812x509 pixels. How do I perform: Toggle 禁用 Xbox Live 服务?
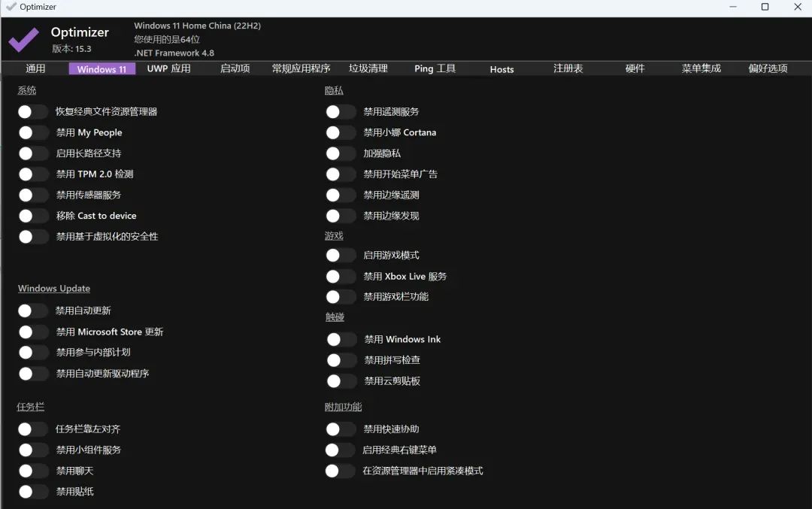341,277
